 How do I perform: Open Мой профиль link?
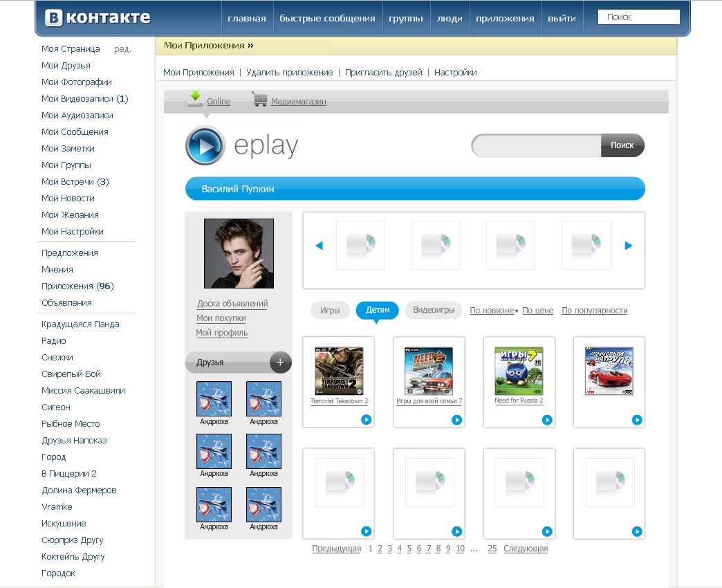coord(222,333)
